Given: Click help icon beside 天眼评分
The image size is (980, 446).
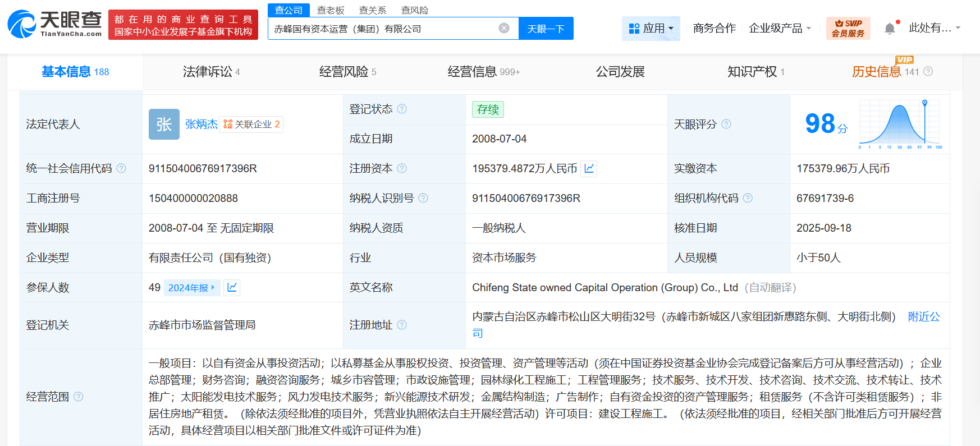Looking at the screenshot, I should pos(726,124).
